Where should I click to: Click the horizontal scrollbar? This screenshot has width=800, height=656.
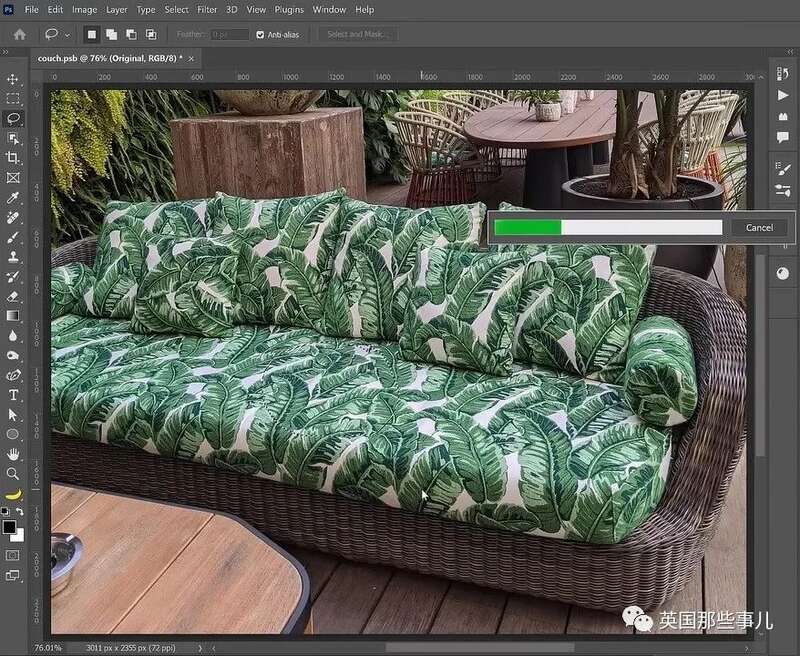pos(480,648)
